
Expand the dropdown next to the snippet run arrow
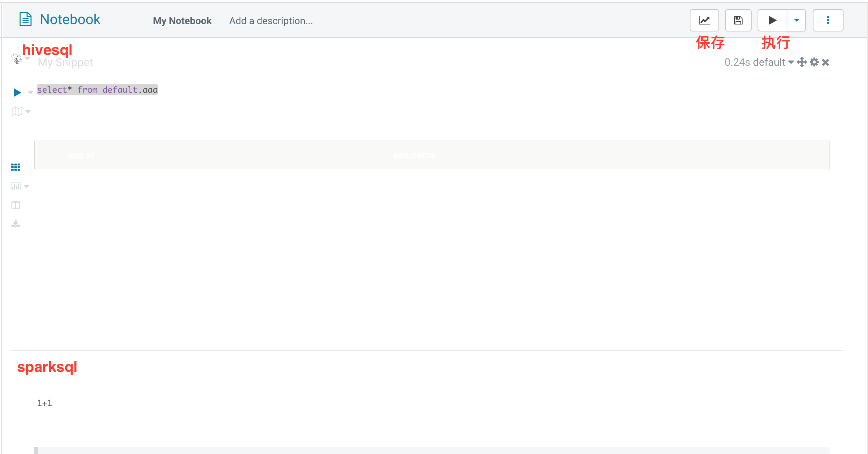pyautogui.click(x=30, y=93)
